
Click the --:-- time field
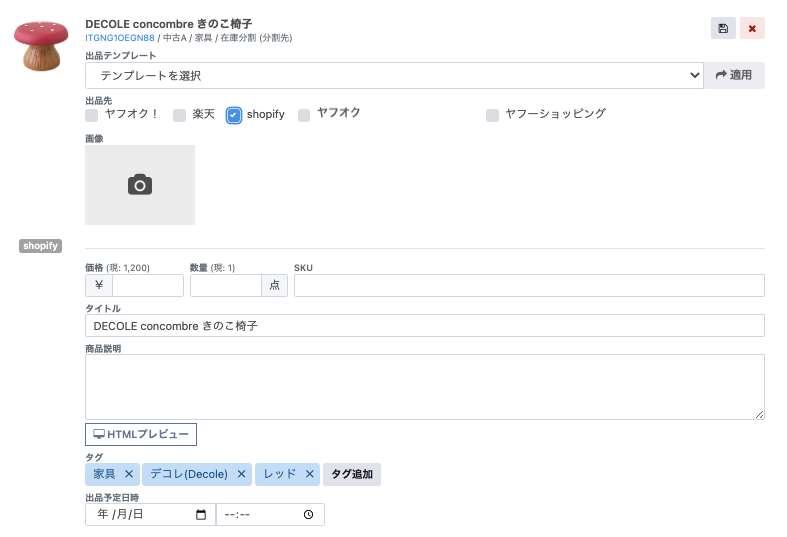click(270, 514)
